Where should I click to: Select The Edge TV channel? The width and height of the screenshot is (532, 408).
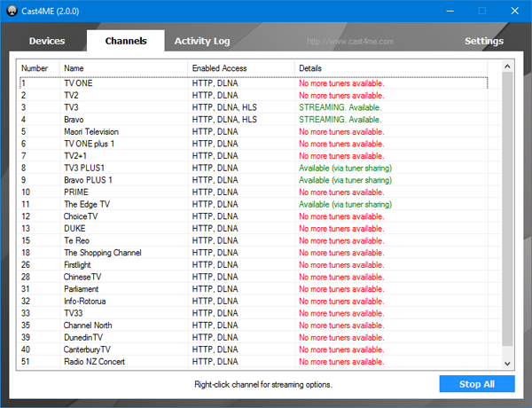pyautogui.click(x=254, y=204)
